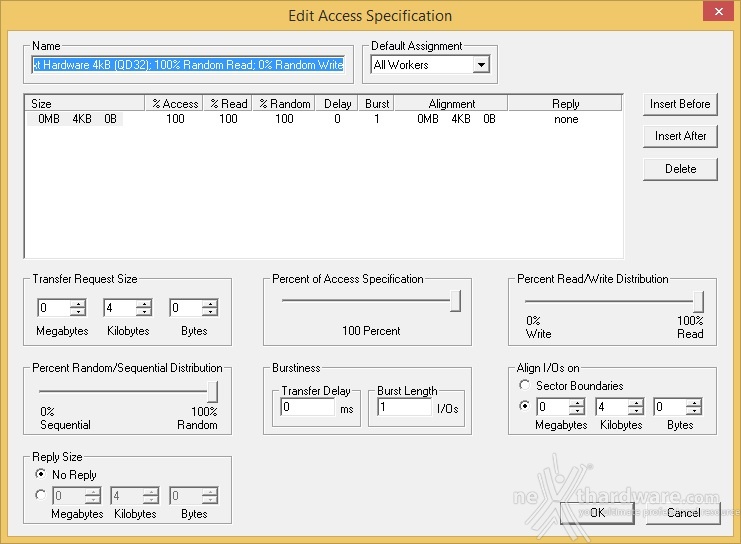741x544 pixels.
Task: Select the custom Reply Size radio button
Action: click(x=41, y=495)
